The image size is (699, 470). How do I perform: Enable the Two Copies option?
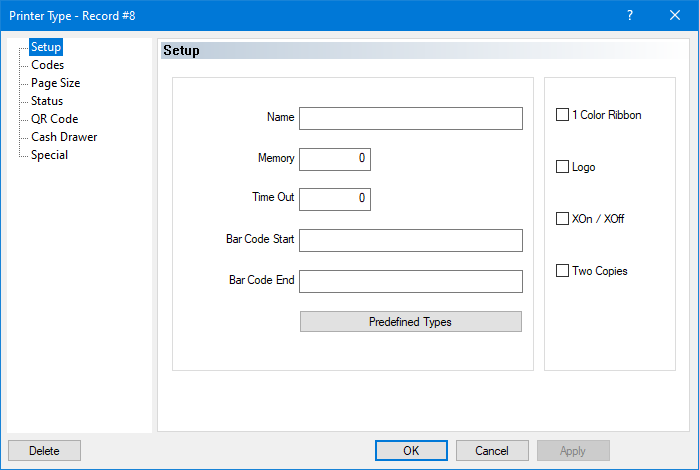[562, 271]
